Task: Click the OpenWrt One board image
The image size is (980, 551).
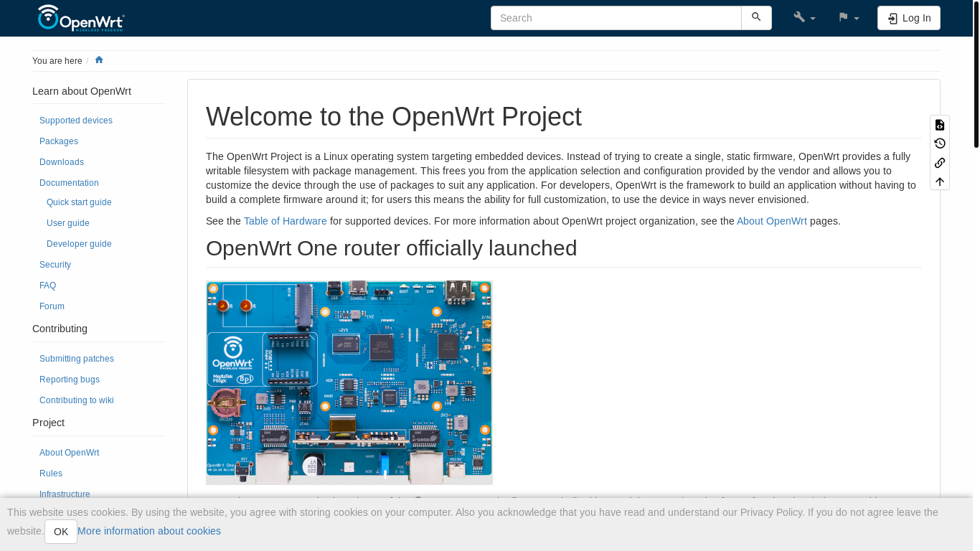Action: [349, 382]
